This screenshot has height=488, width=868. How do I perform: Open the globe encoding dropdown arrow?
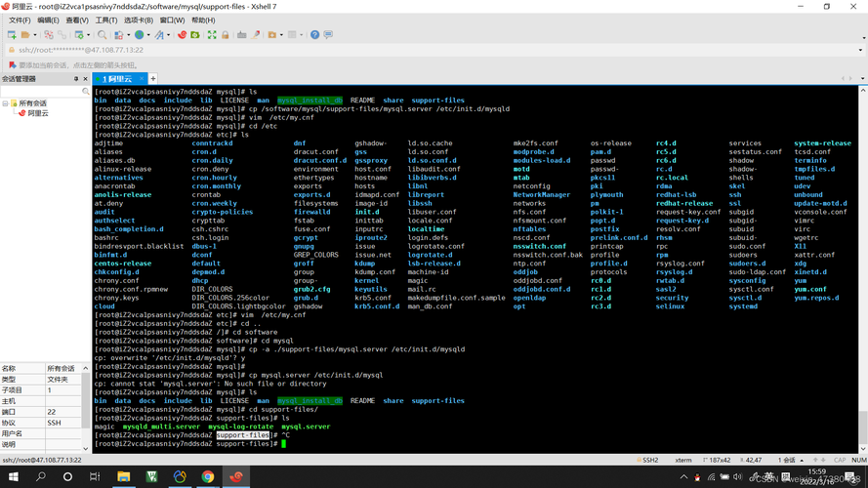[148, 35]
